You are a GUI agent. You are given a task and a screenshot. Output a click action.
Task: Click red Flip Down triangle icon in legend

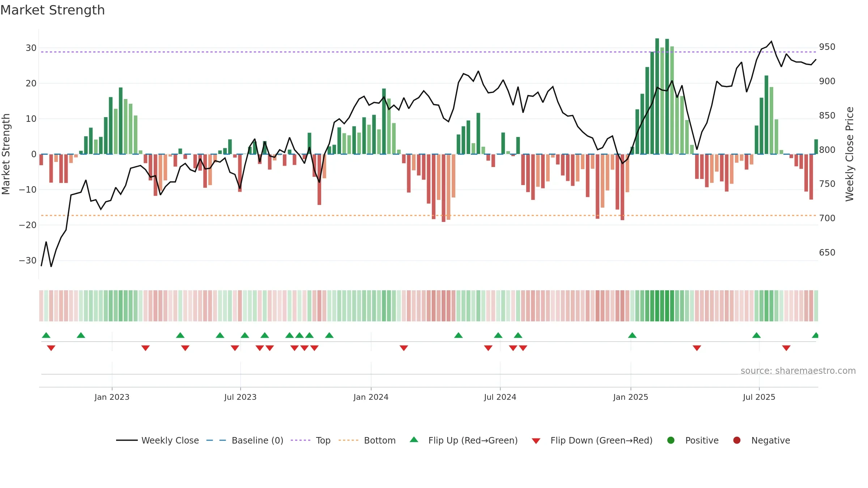[536, 441]
